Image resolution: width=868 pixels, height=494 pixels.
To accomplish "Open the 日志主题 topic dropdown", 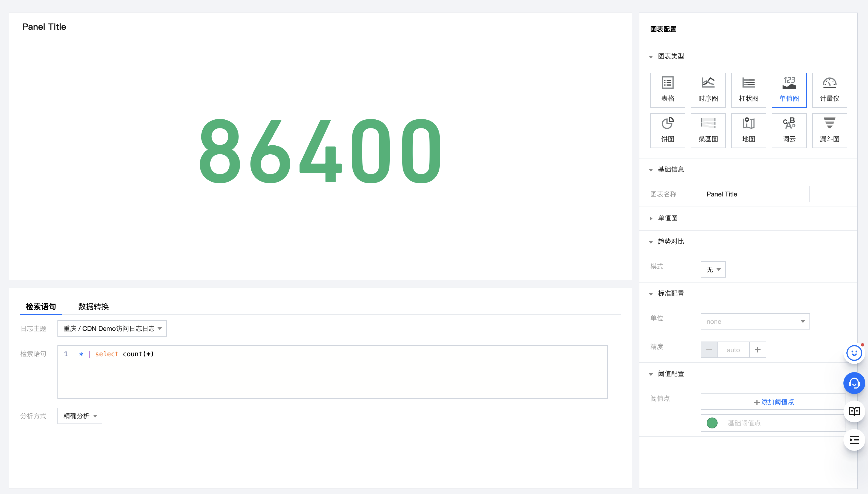I will point(112,328).
